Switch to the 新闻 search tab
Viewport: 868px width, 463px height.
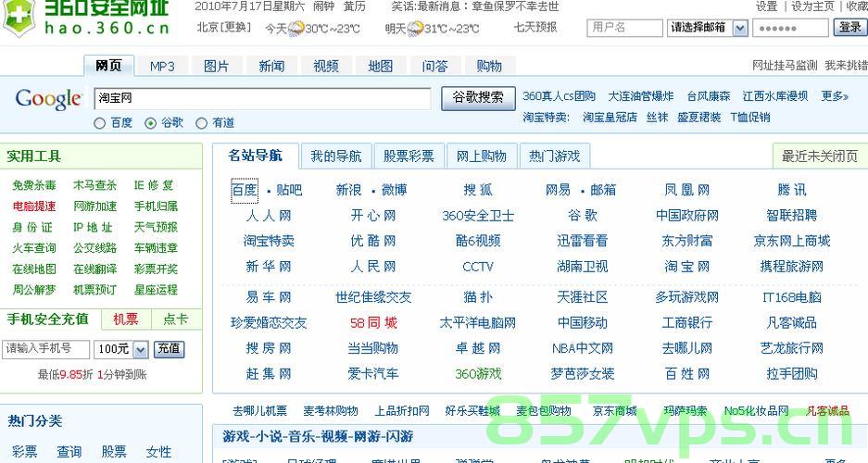pyautogui.click(x=271, y=67)
